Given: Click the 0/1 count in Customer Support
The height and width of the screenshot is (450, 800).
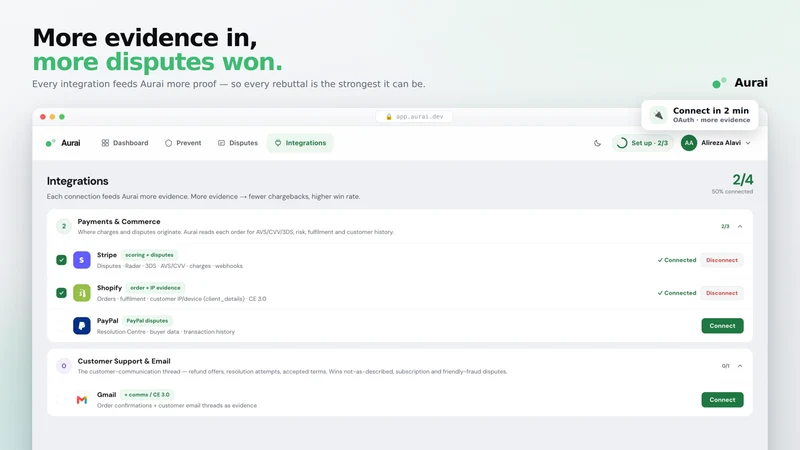Looking at the screenshot, I should tap(725, 366).
